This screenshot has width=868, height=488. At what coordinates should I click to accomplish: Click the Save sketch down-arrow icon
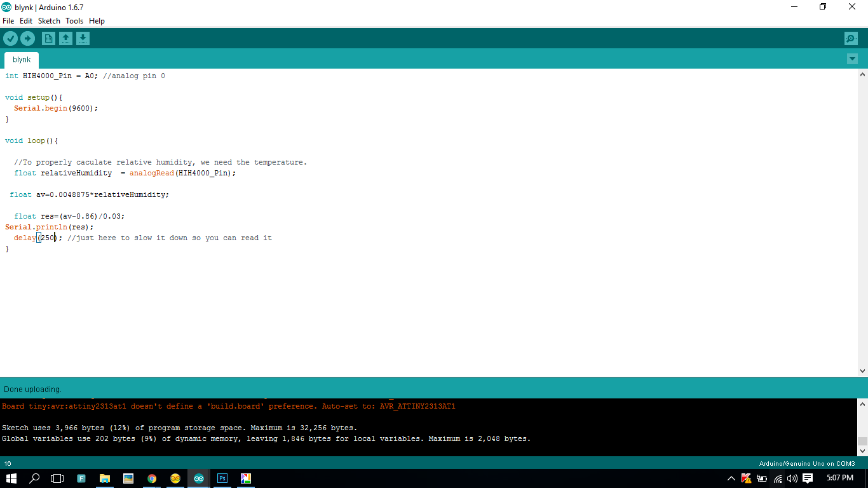tap(83, 39)
